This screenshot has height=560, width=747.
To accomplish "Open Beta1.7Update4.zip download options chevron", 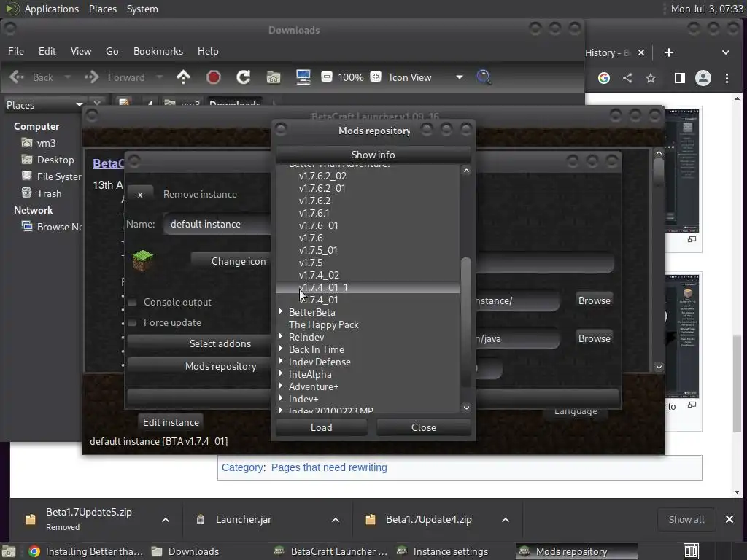I will click(x=506, y=520).
